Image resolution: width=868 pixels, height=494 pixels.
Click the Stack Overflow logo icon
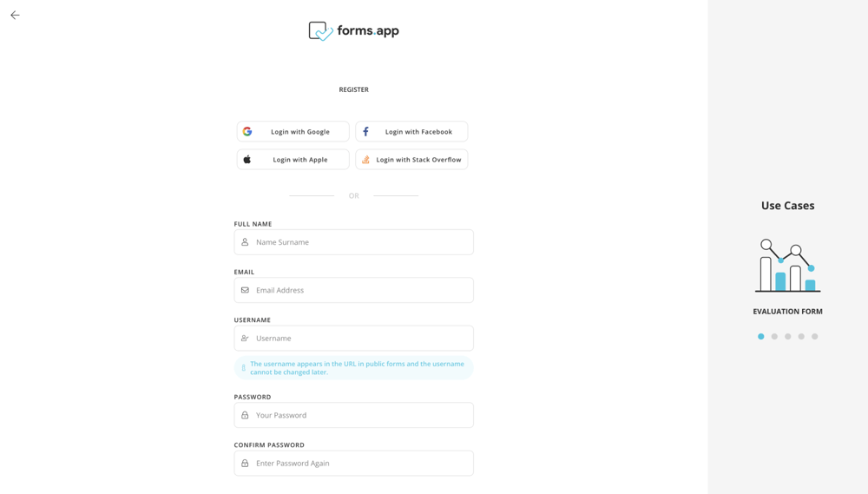[365, 160]
